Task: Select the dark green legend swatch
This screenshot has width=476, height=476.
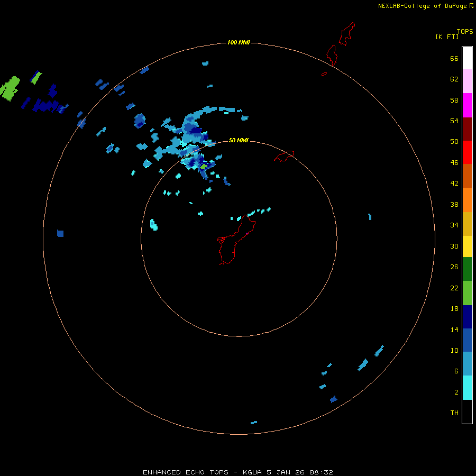Action: tap(467, 269)
